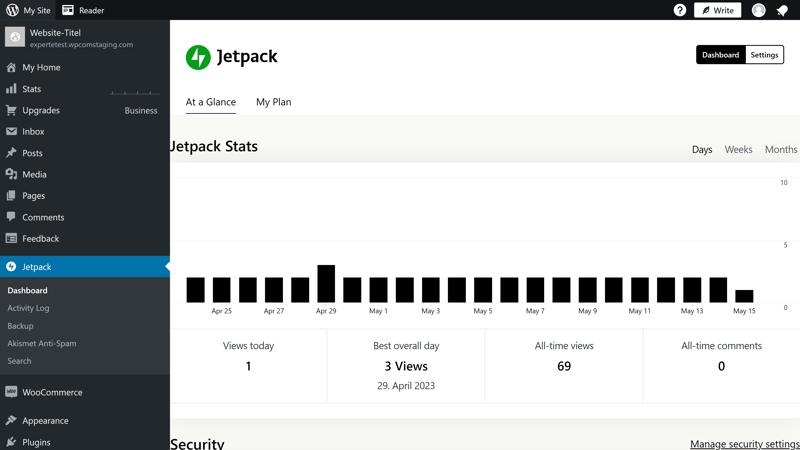This screenshot has height=450, width=800.
Task: Click the May 15 chart bar
Action: click(x=744, y=296)
